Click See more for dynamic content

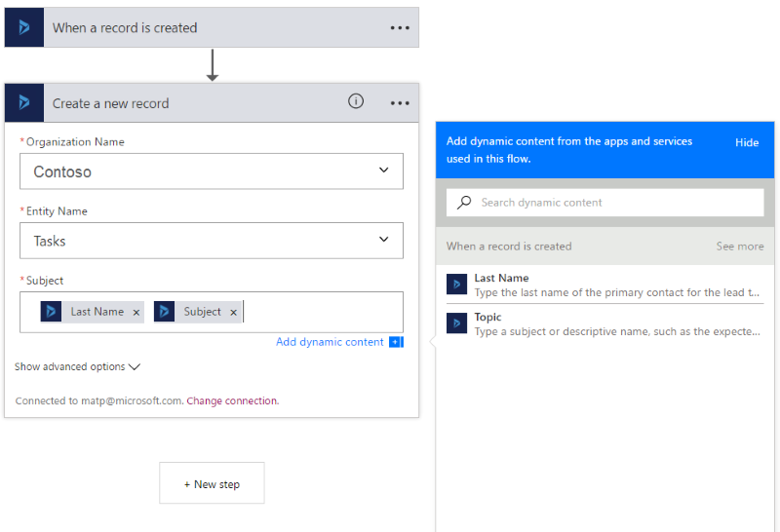pos(740,247)
